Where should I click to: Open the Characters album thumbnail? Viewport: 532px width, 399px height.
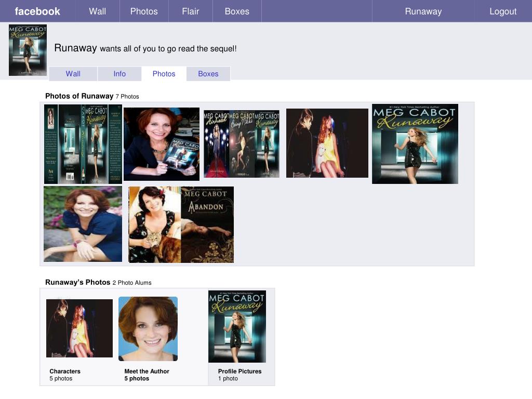tap(79, 328)
